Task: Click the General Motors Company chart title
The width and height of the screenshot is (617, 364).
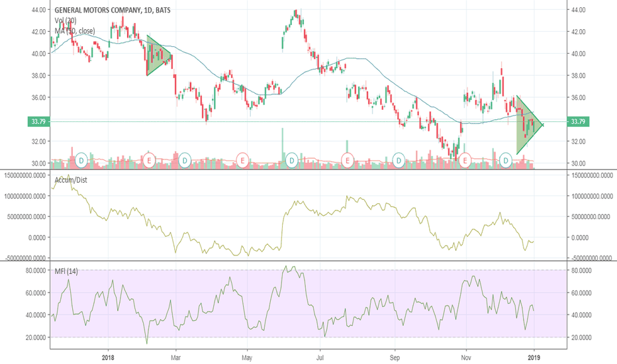Action: 113,10
